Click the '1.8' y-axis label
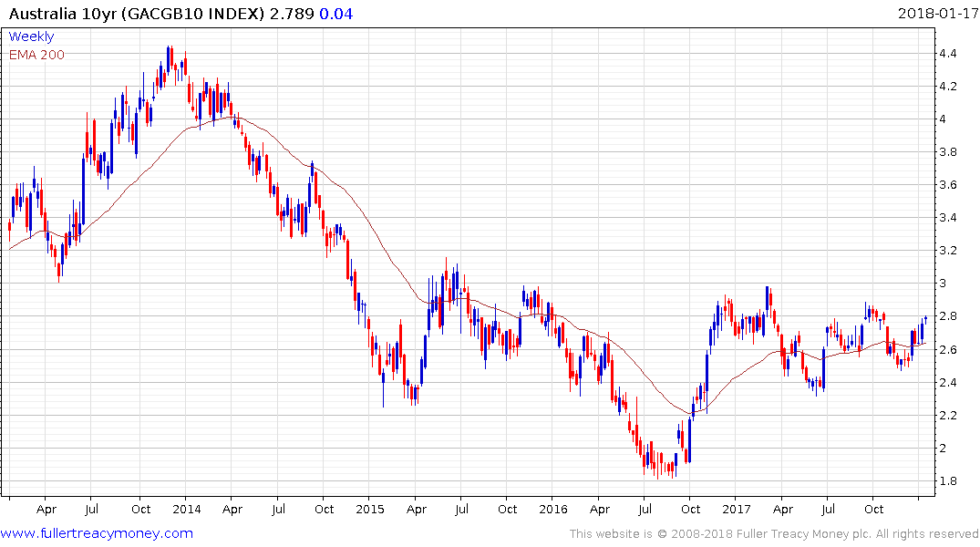 (947, 481)
